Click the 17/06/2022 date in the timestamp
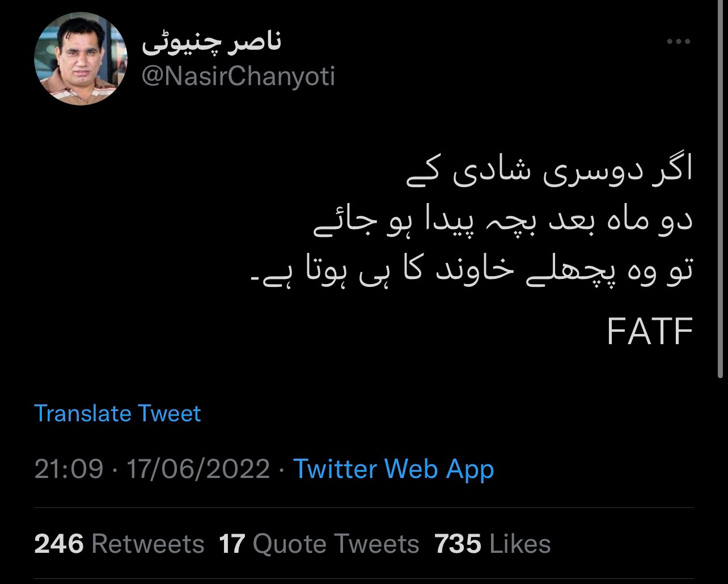The height and width of the screenshot is (584, 728). click(x=198, y=469)
